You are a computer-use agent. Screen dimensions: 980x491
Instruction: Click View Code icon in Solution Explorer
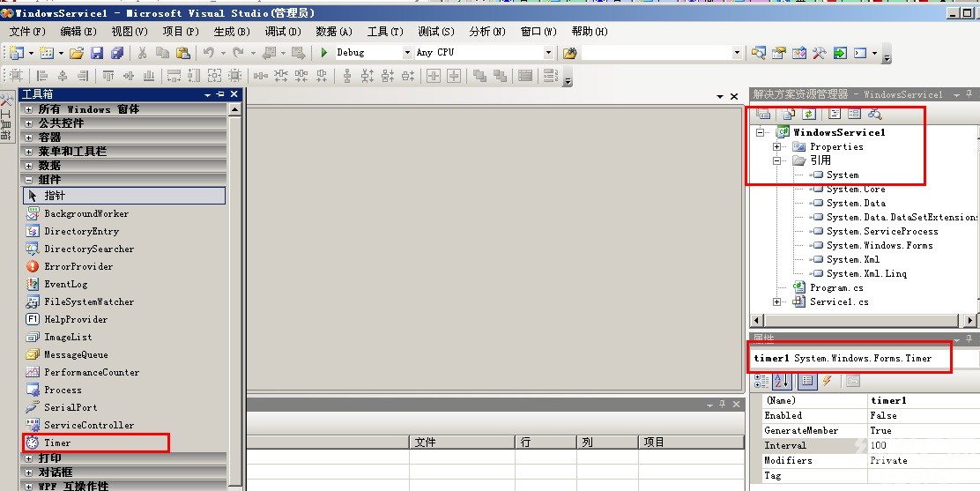(835, 114)
